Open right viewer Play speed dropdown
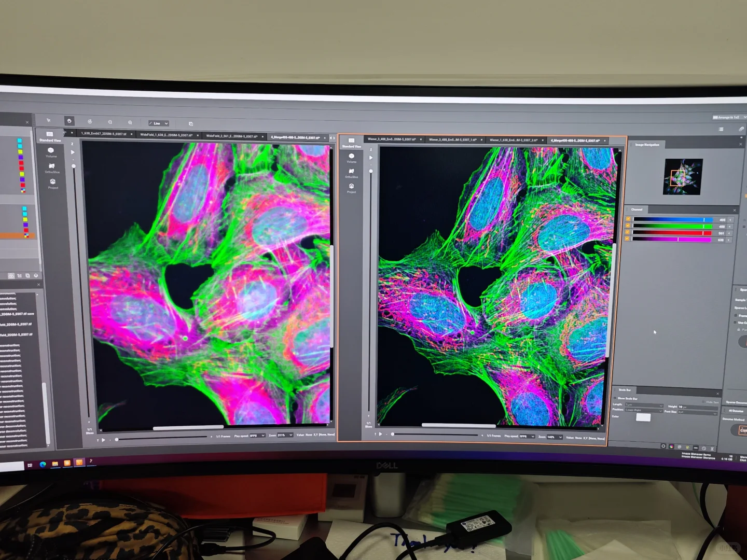Screen dimensions: 747x560 tap(527, 437)
